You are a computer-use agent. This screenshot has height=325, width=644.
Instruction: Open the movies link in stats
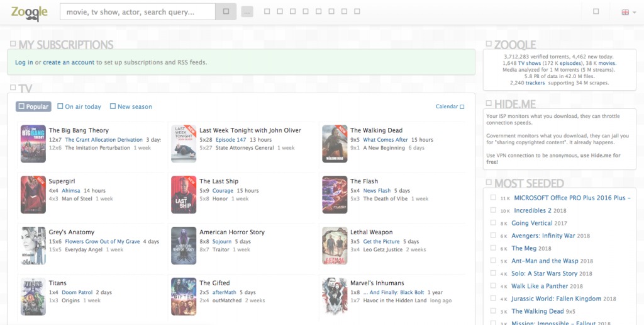click(607, 64)
